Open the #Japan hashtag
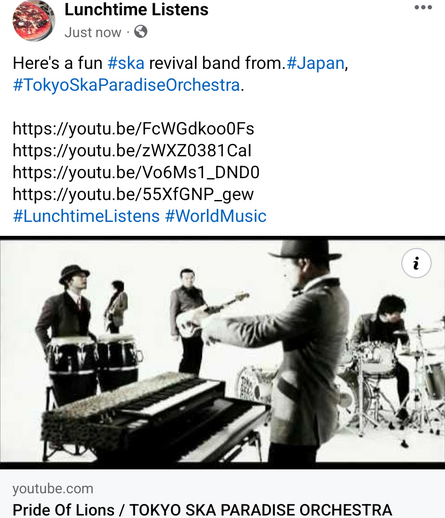The image size is (445, 518). (315, 63)
